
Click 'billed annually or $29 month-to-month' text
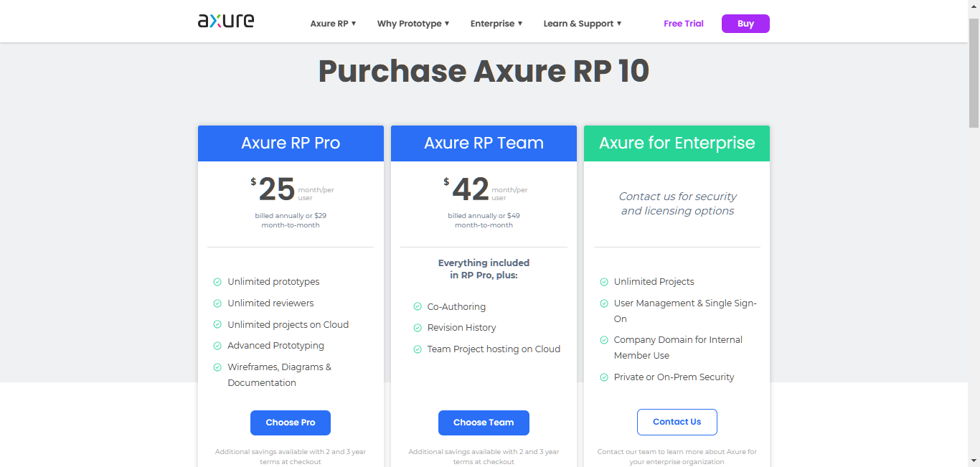coord(291,220)
